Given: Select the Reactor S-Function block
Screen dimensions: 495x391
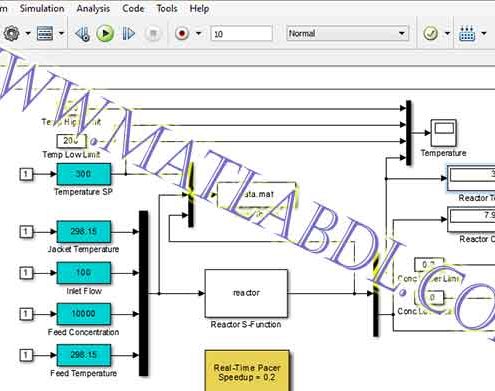Looking at the screenshot, I should 246,293.
